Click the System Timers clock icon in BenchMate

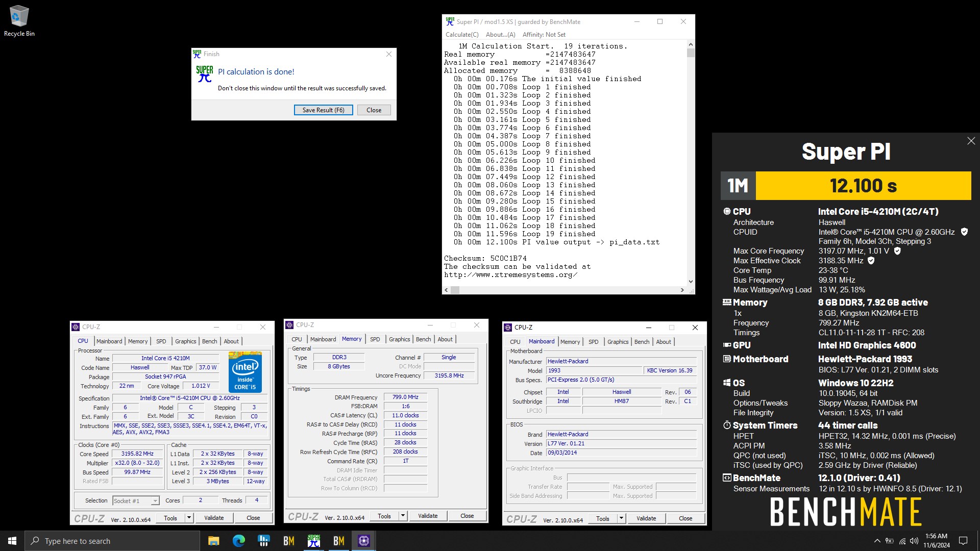[x=727, y=425]
